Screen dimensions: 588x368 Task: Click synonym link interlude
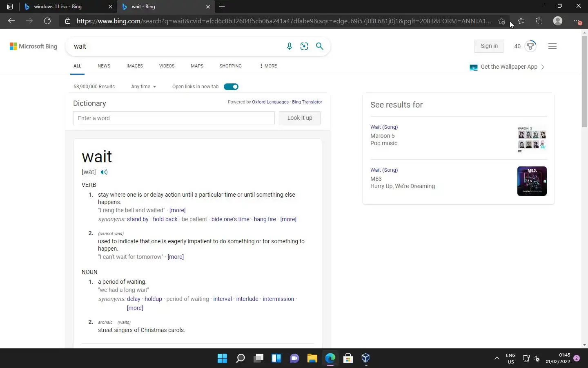point(247,299)
